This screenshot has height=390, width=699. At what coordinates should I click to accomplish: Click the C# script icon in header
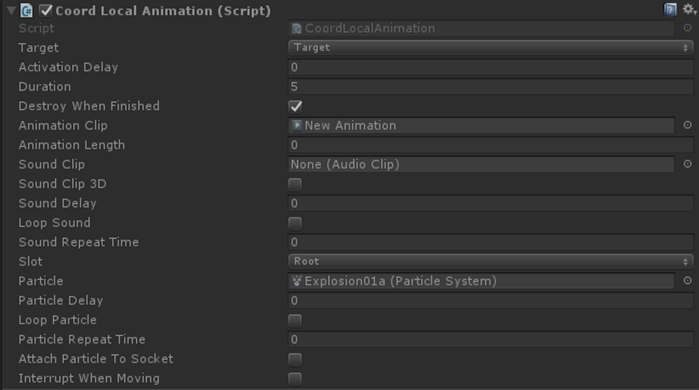click(x=26, y=10)
